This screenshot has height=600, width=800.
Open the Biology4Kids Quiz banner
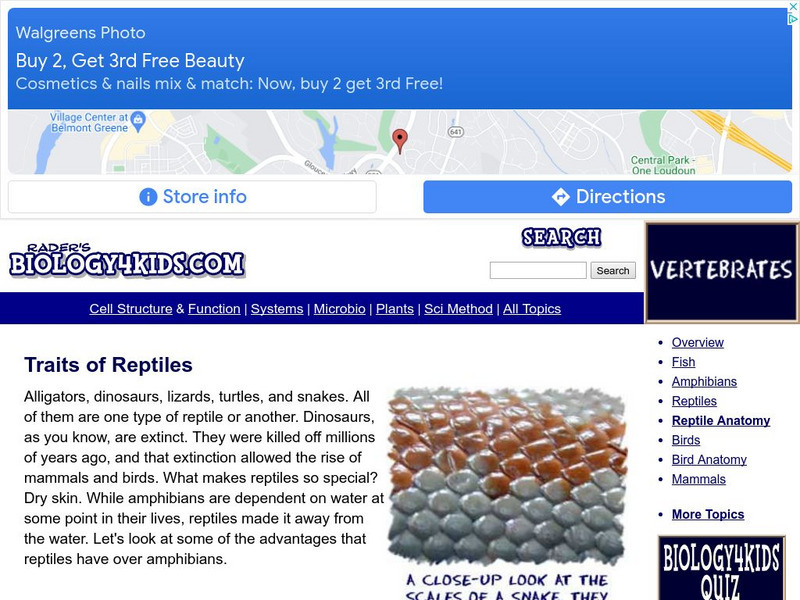click(x=721, y=568)
